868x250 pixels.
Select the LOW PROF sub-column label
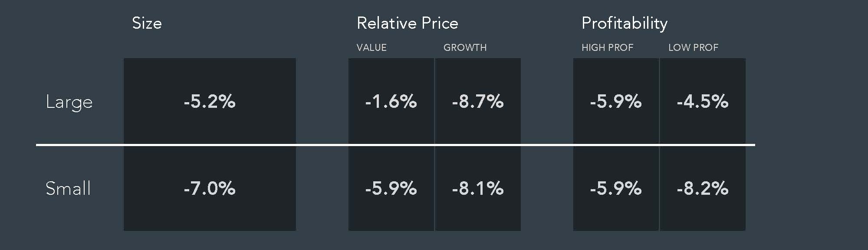point(693,47)
